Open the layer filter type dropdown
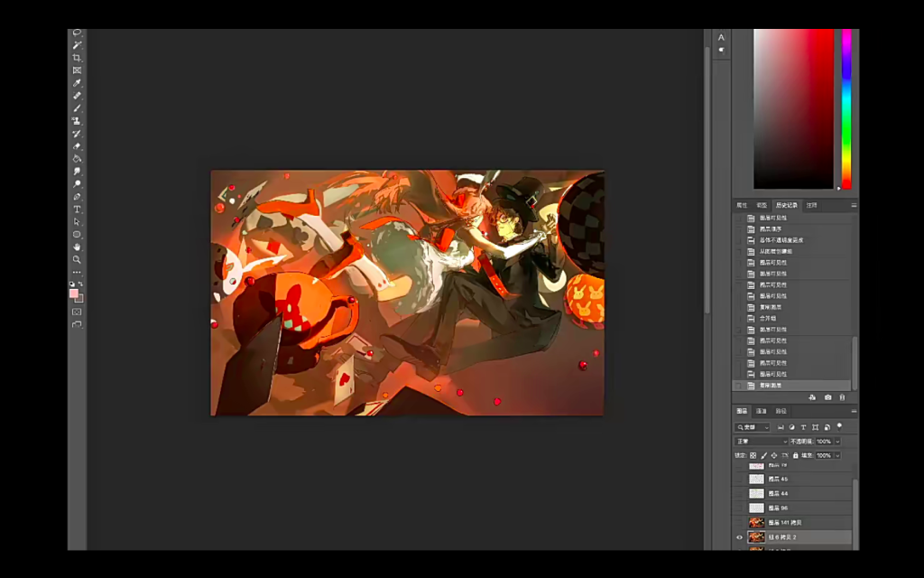This screenshot has width=924, height=578. click(x=753, y=427)
